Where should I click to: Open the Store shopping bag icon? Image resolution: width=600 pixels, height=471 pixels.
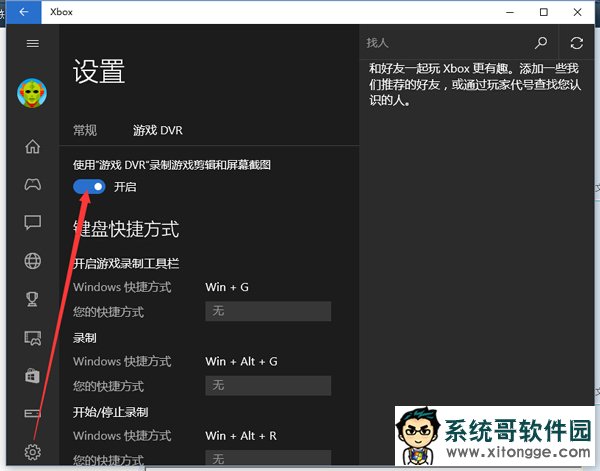[x=33, y=376]
